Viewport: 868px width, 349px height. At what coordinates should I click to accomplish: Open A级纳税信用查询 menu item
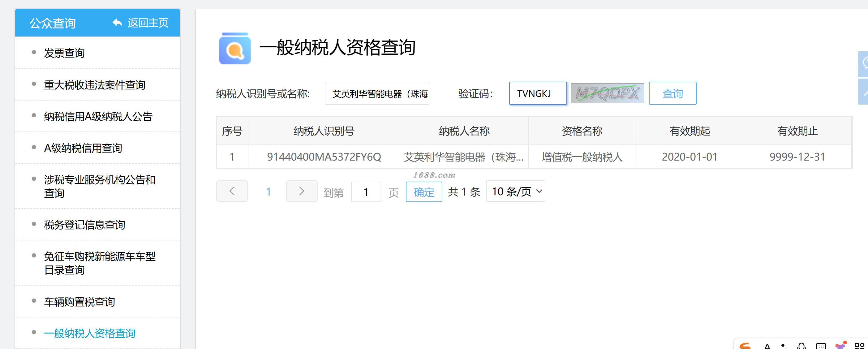tap(83, 148)
